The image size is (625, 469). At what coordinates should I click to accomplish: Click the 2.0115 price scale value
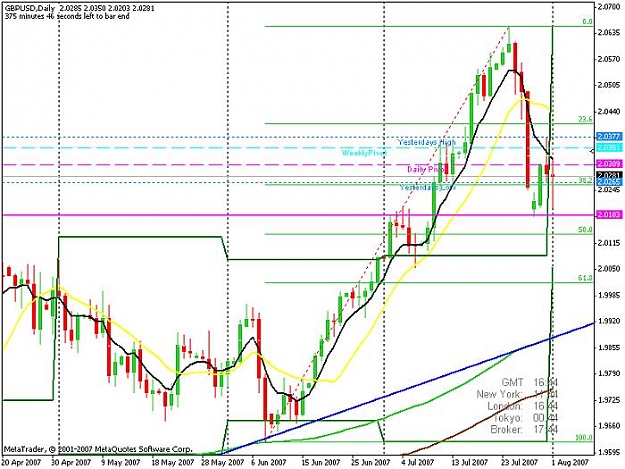610,243
